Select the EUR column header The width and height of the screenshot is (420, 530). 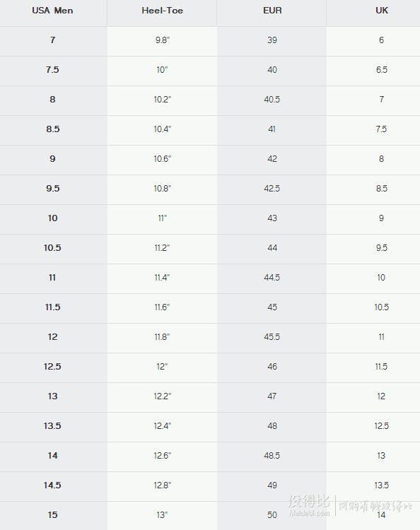tap(272, 11)
